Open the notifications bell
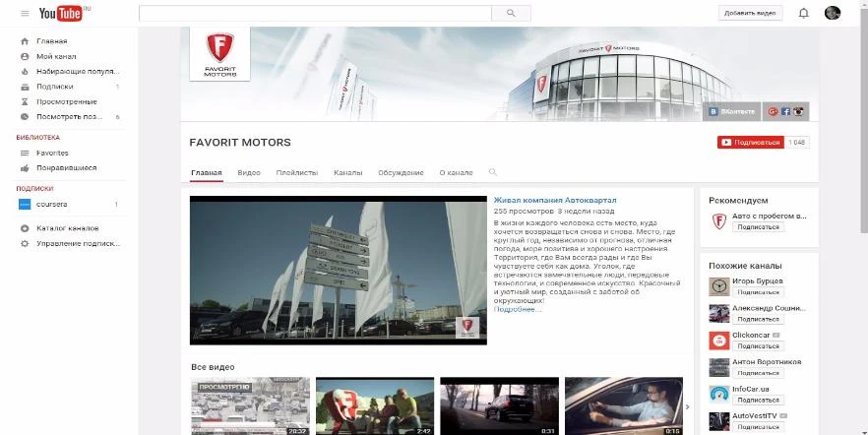Screen dimensions: 868x435 [804, 13]
